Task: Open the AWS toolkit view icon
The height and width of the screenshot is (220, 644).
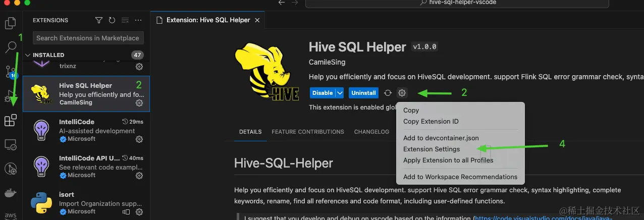Action: pyautogui.click(x=10, y=215)
